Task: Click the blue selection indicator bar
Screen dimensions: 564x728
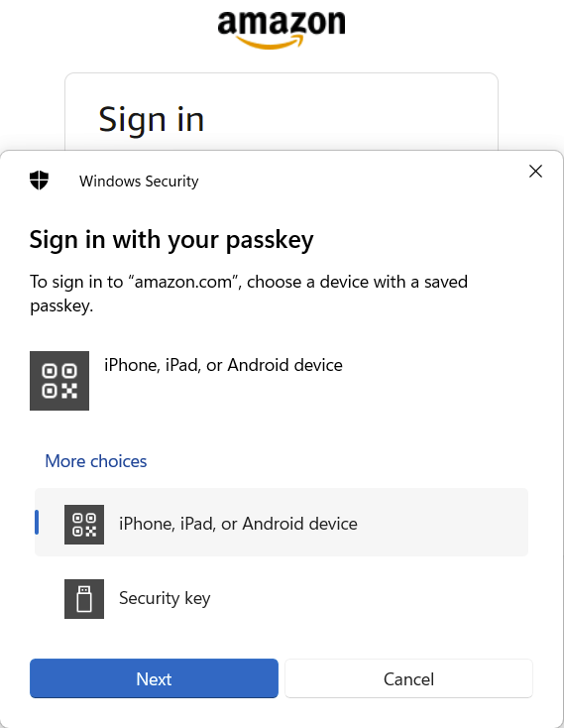Action: point(37,523)
